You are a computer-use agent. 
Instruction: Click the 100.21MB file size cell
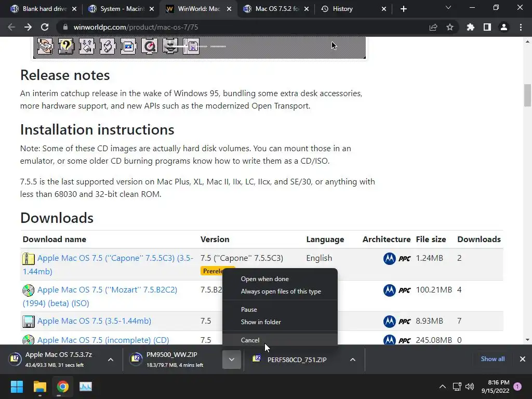click(x=434, y=290)
